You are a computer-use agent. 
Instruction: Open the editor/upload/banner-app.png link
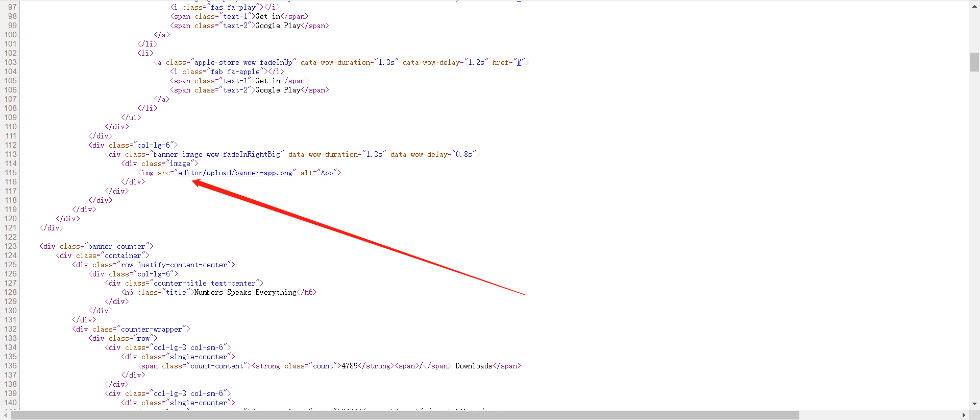coord(235,173)
